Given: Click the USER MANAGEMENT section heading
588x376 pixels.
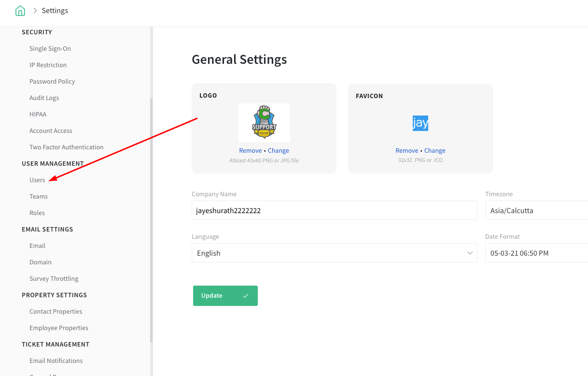Looking at the screenshot, I should point(53,163).
